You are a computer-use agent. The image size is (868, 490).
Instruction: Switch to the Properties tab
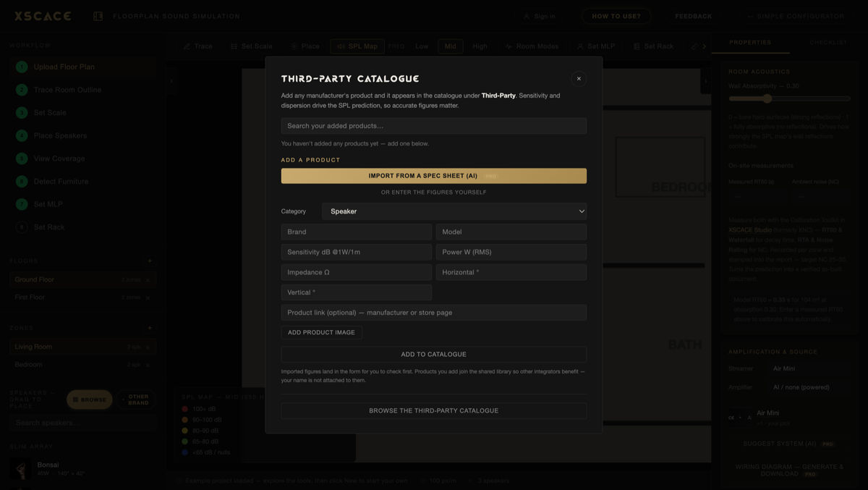coord(750,43)
